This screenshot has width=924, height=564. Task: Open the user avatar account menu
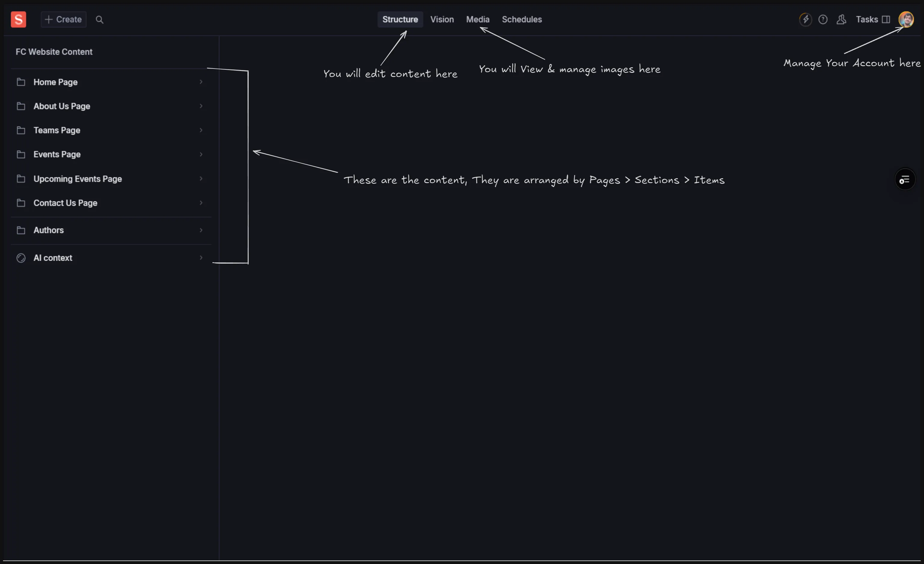[x=906, y=20]
